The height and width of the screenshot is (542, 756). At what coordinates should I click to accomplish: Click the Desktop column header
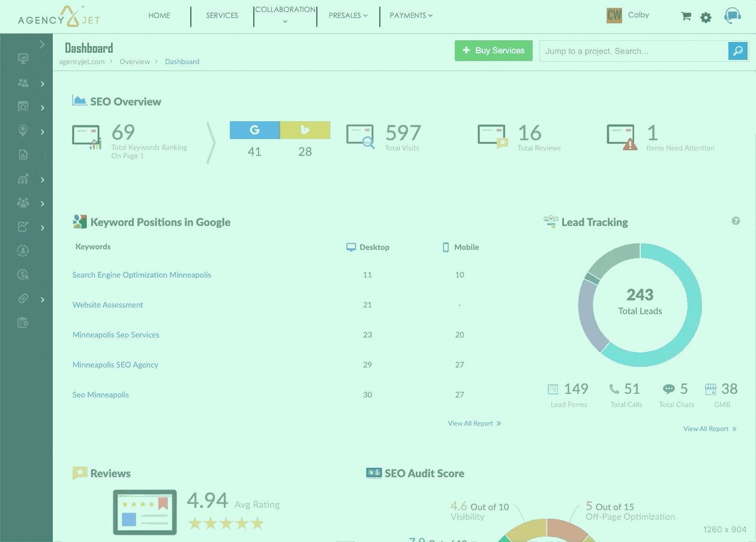[368, 247]
